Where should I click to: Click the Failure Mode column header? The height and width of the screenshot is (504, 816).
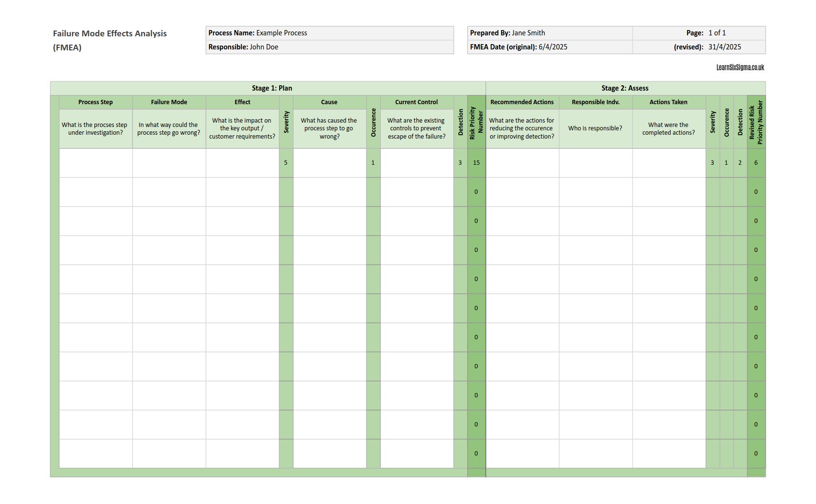tap(169, 102)
